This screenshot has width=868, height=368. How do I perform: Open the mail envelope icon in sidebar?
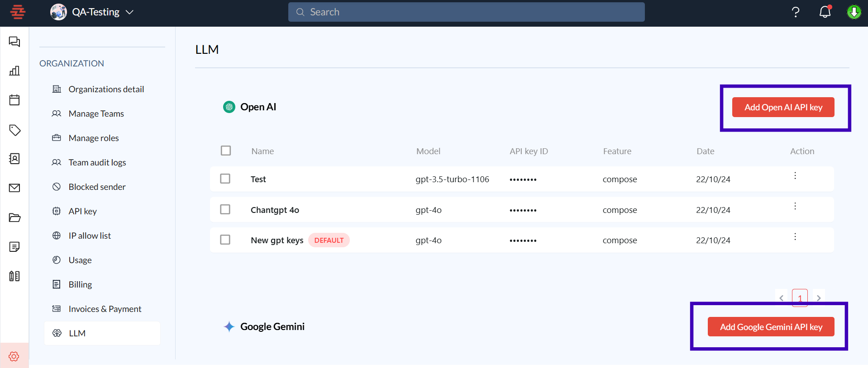click(x=14, y=188)
